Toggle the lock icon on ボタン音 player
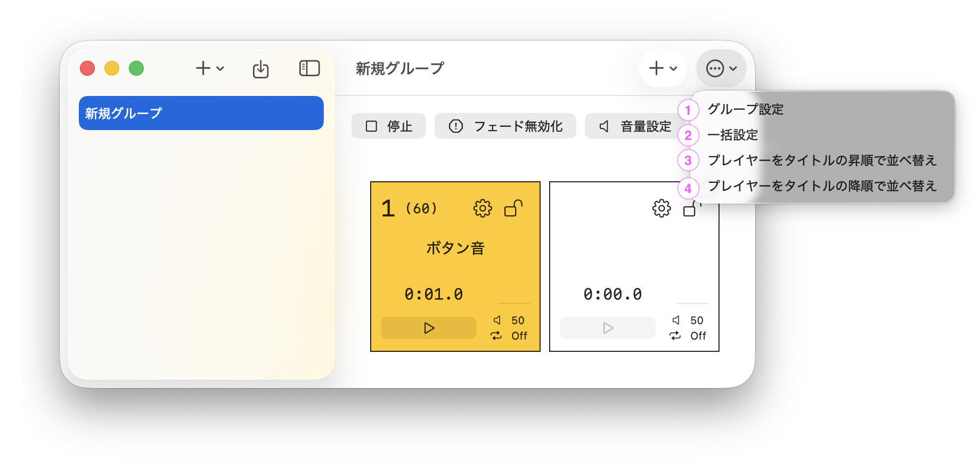The width and height of the screenshot is (980, 467). [x=513, y=208]
